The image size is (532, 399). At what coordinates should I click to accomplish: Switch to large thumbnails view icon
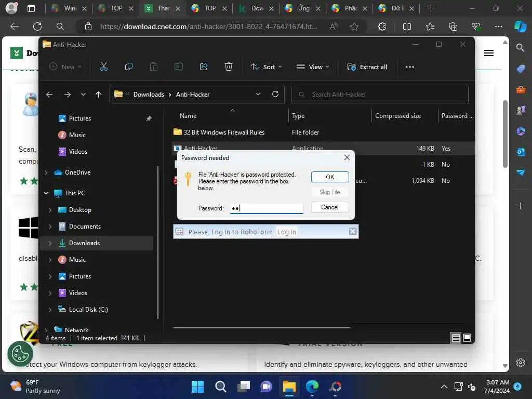click(467, 338)
